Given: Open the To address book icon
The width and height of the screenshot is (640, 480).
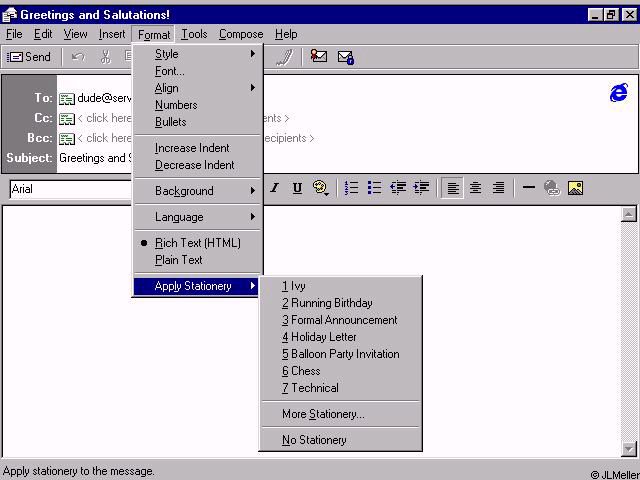Looking at the screenshot, I should (67, 99).
